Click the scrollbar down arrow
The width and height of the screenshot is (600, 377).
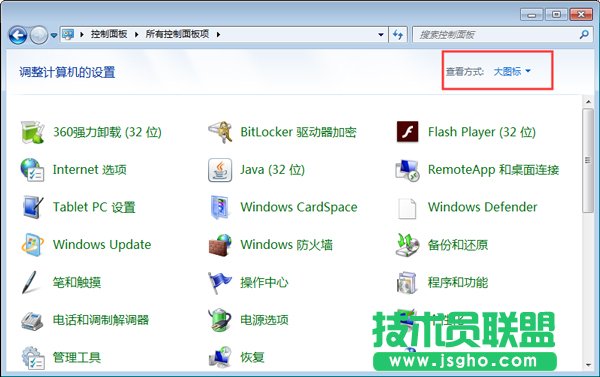click(588, 365)
